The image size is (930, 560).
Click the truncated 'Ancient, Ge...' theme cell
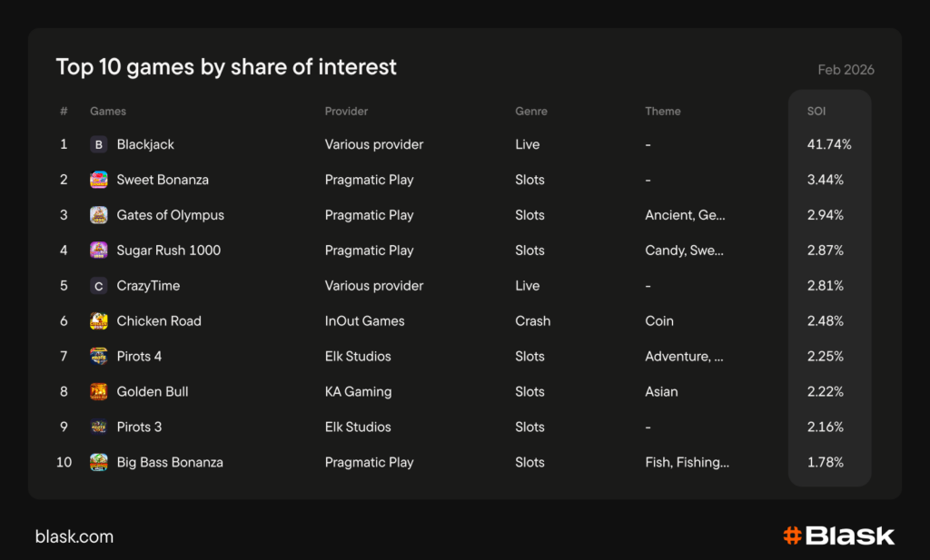[685, 215]
